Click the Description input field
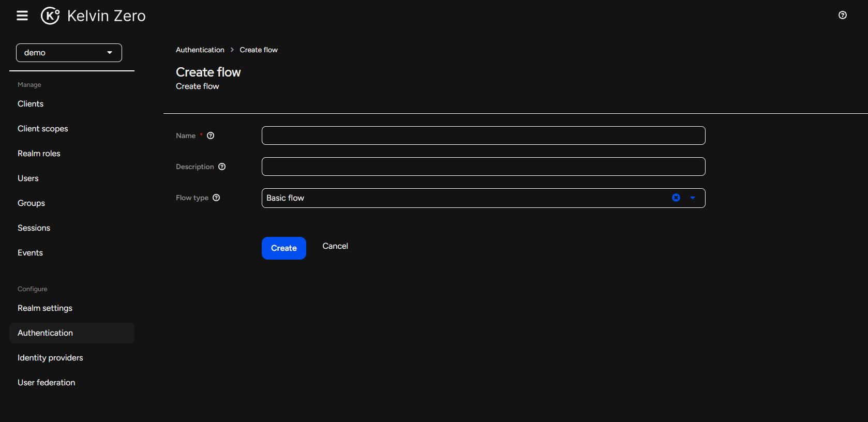This screenshot has width=868, height=422. 483,167
